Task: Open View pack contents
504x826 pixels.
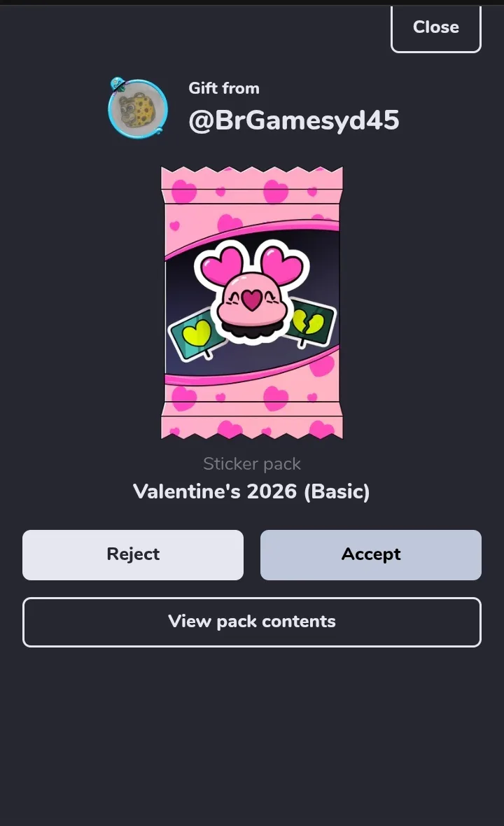Action: point(252,622)
